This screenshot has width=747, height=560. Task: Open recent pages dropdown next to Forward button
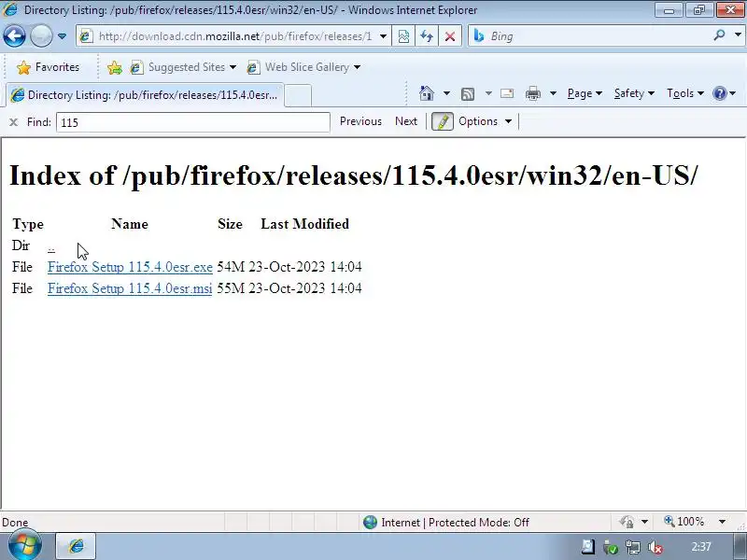(x=62, y=36)
